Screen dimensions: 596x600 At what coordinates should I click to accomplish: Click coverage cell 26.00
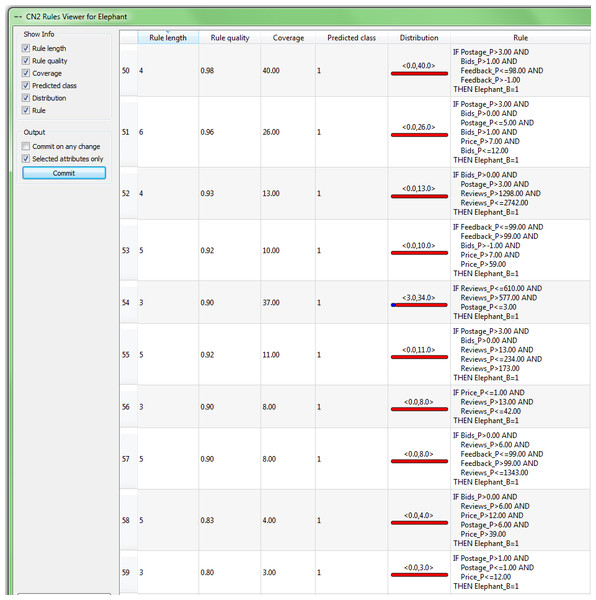(288, 132)
